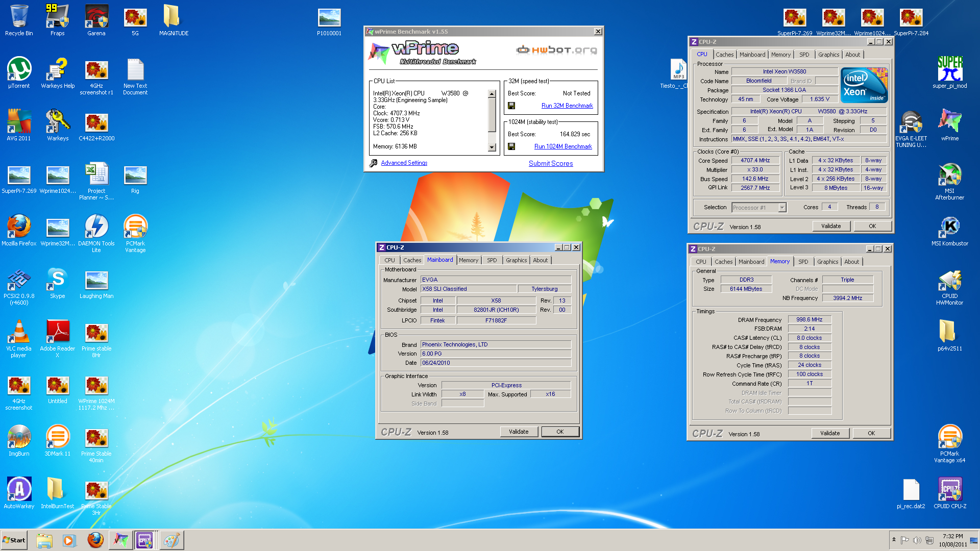Click the volume speaker tray icon
Screen dimensions: 980x551
click(917, 540)
